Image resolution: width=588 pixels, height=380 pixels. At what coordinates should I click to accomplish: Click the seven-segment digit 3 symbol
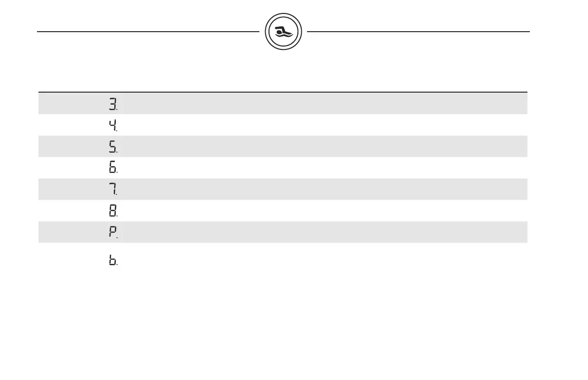click(112, 104)
